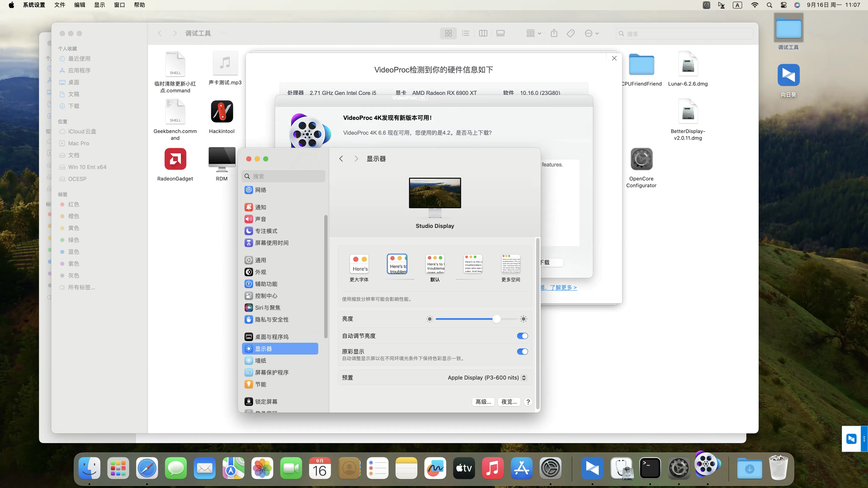Open the 预置 display preset dropdown
Image resolution: width=868 pixels, height=488 pixels.
pos(487,377)
